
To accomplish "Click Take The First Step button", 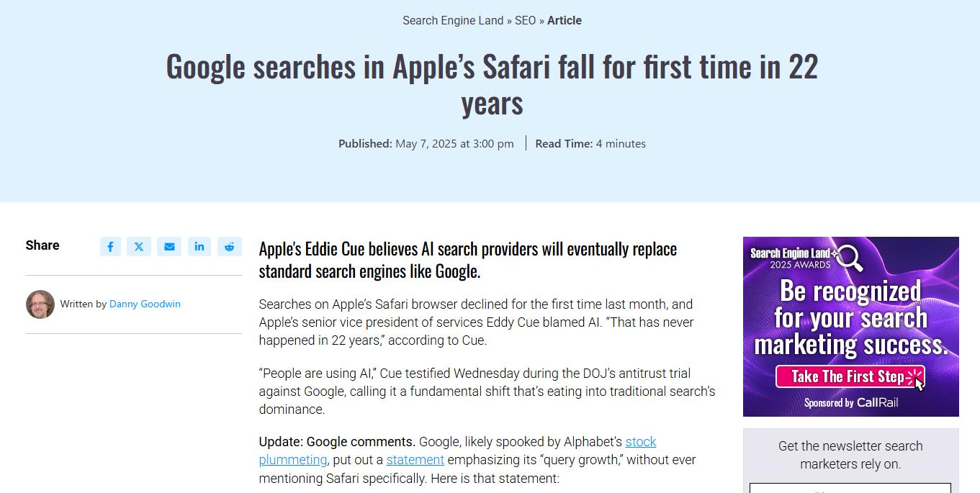I will (x=850, y=376).
